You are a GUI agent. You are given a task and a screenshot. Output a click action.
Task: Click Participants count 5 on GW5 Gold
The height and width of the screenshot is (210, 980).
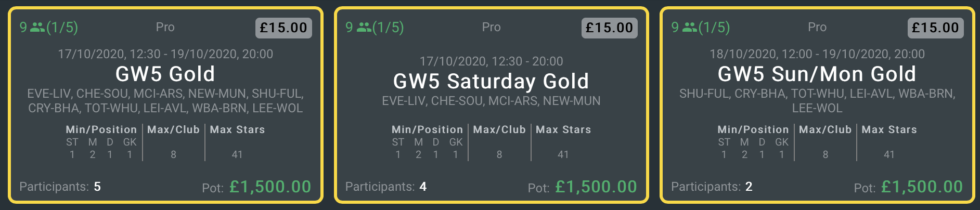click(97, 187)
